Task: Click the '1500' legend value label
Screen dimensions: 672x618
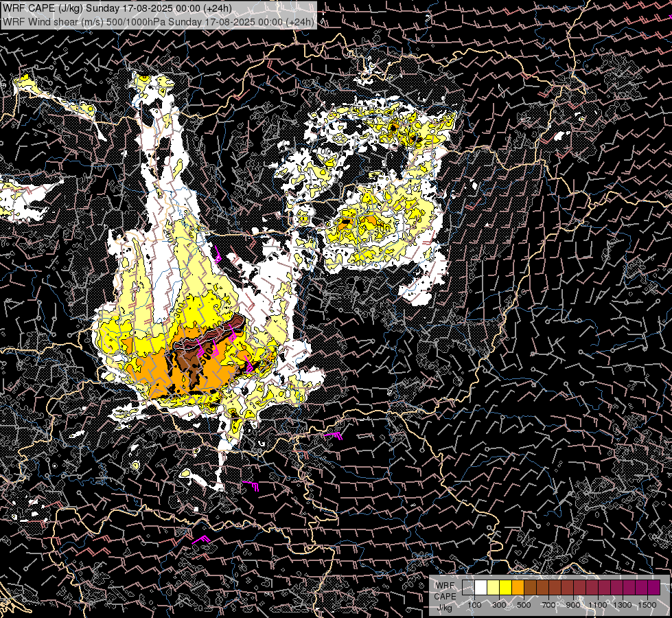Action: pos(647,605)
